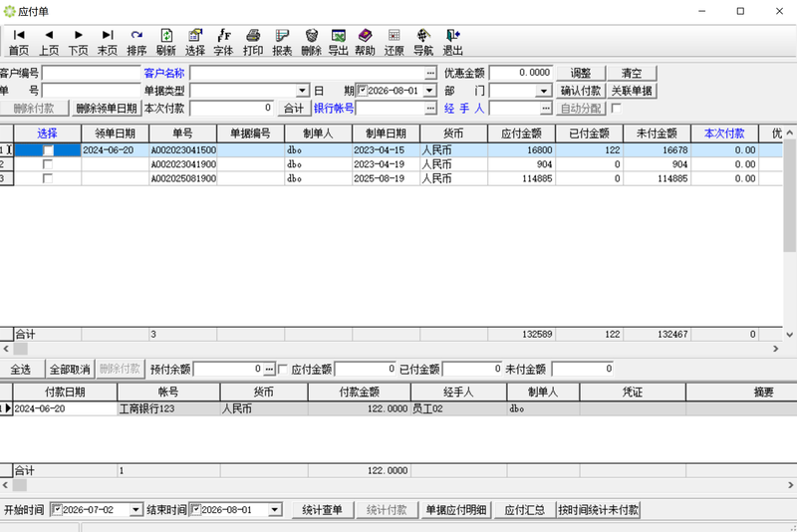Image resolution: width=797 pixels, height=532 pixels.
Task: Click the 未付金额 column header
Action: pyautogui.click(x=657, y=133)
